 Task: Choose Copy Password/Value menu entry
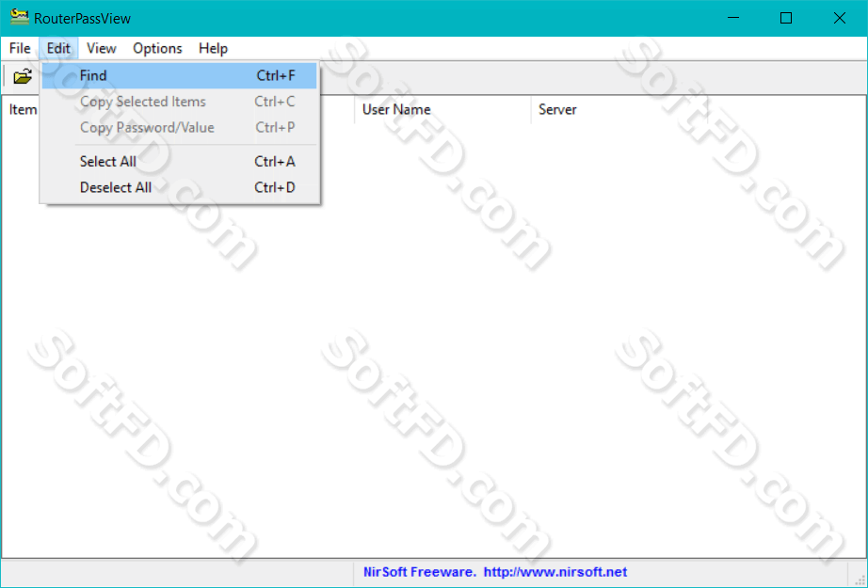point(180,128)
